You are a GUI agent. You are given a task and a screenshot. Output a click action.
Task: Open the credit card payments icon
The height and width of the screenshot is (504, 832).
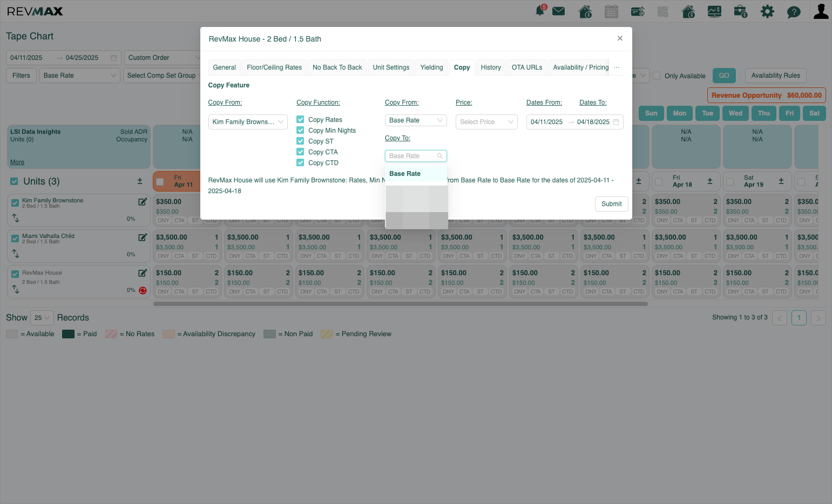638,11
